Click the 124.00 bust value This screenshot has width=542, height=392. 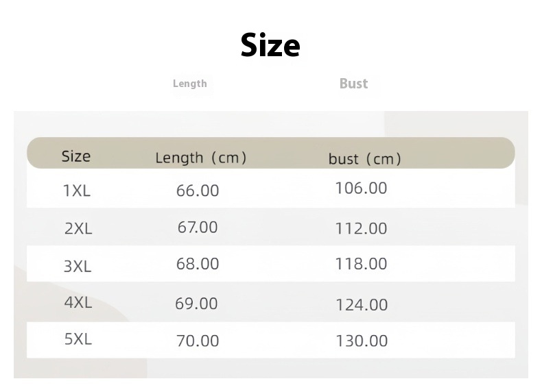[362, 305]
